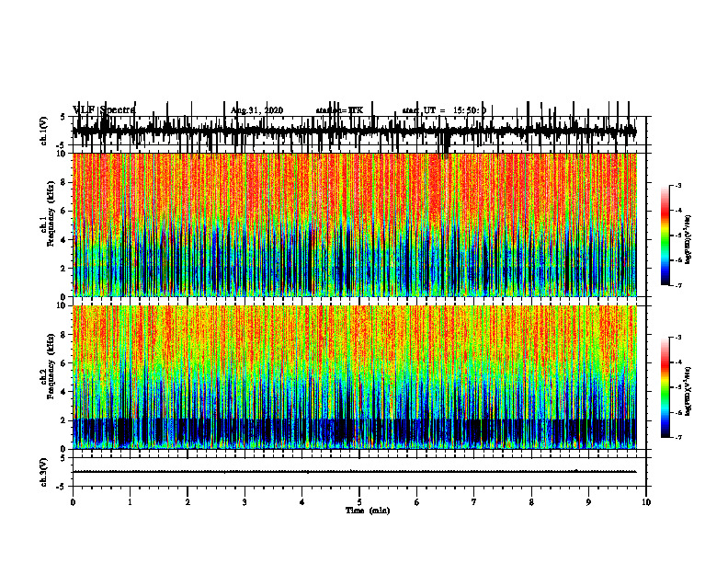Click the "8" kHz tick on ch.1 axis
The image size is (728, 563).
pos(64,182)
